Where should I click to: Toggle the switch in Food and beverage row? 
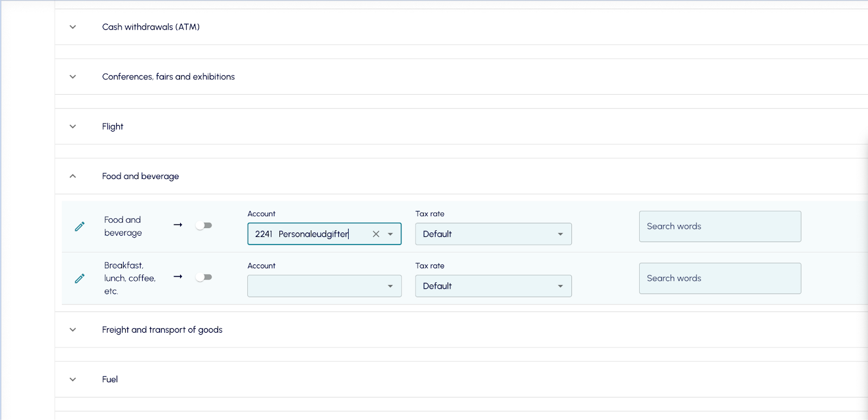204,225
